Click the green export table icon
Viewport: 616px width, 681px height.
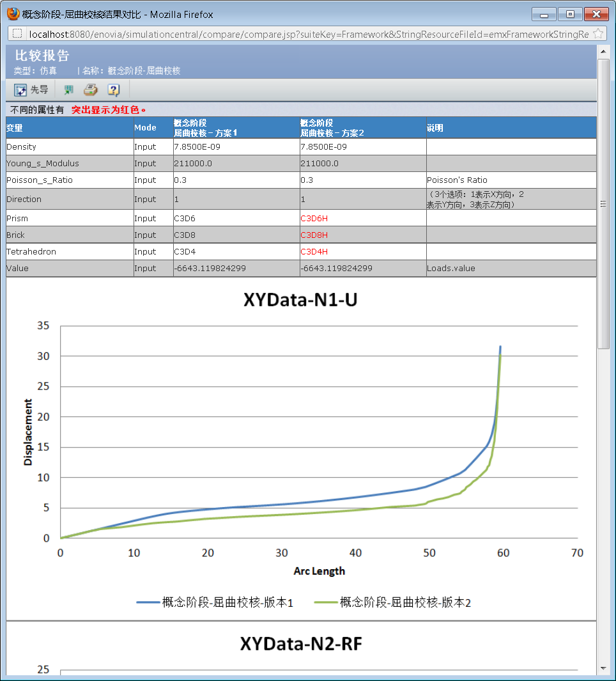click(68, 90)
